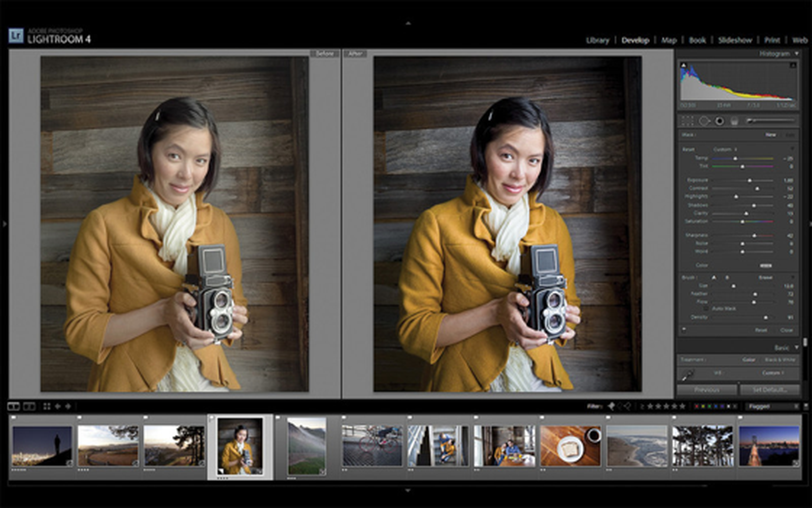Enable Auto Mask for the brush

(x=705, y=308)
